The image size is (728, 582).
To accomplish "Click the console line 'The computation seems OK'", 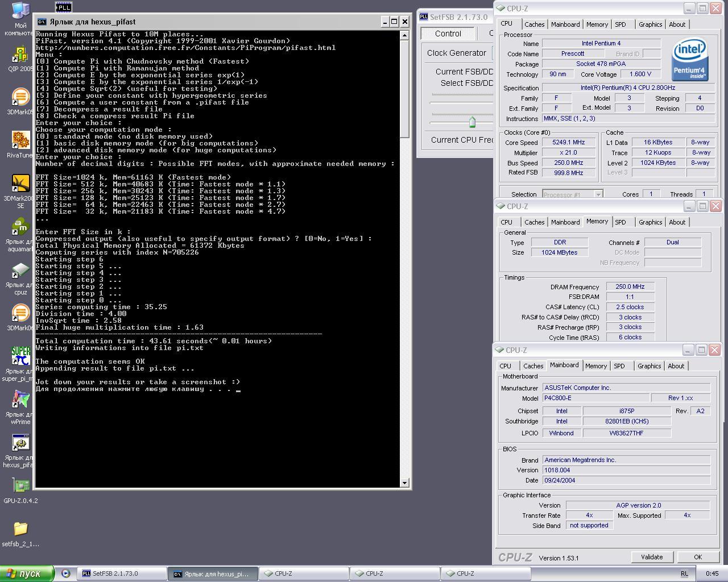I will tap(90, 361).
